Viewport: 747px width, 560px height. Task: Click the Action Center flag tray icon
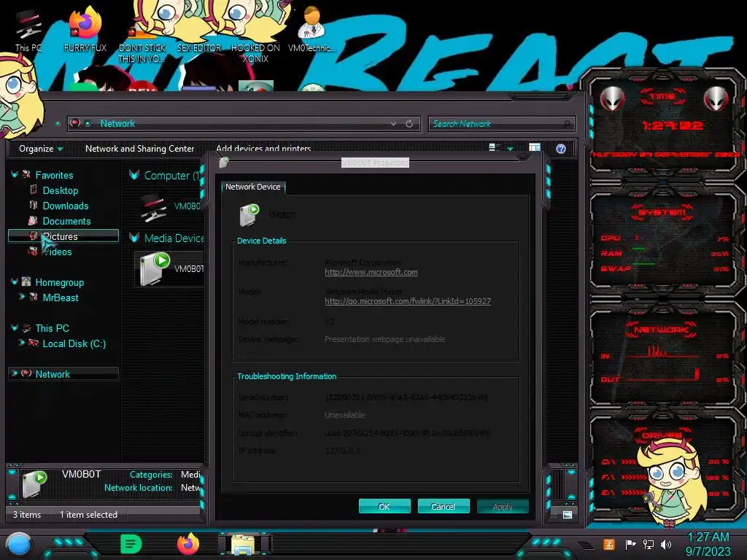(x=630, y=544)
